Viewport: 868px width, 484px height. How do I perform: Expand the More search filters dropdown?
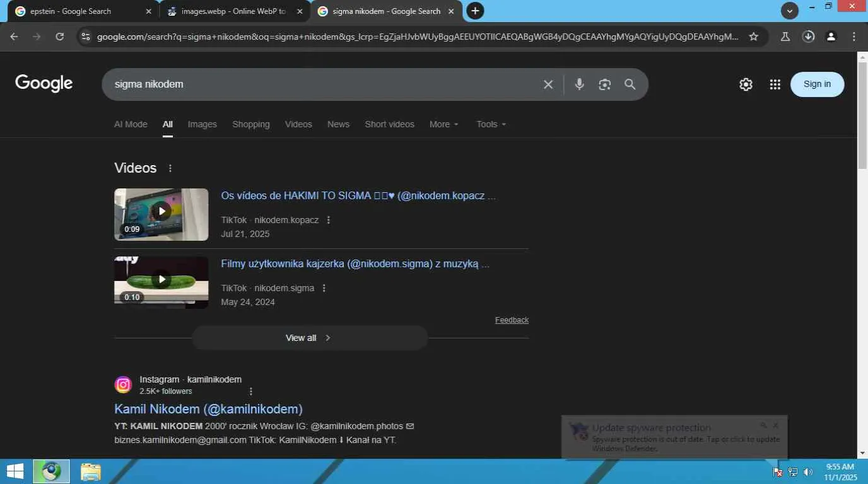444,124
